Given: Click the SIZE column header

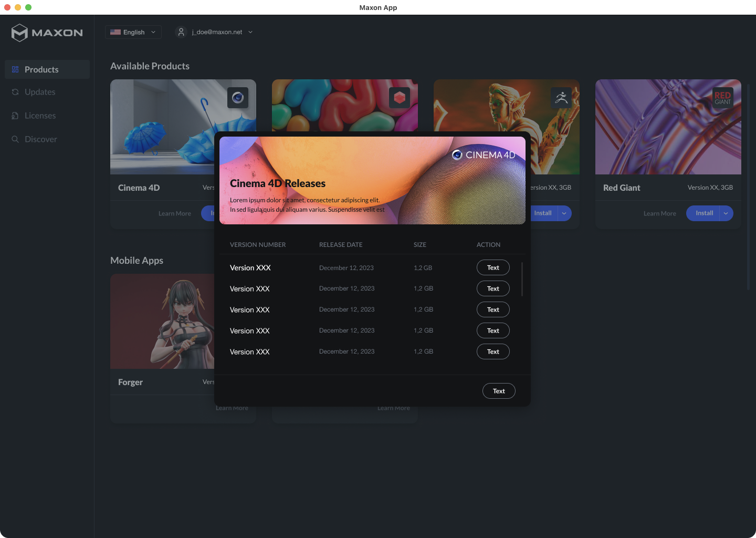Looking at the screenshot, I should click(420, 245).
